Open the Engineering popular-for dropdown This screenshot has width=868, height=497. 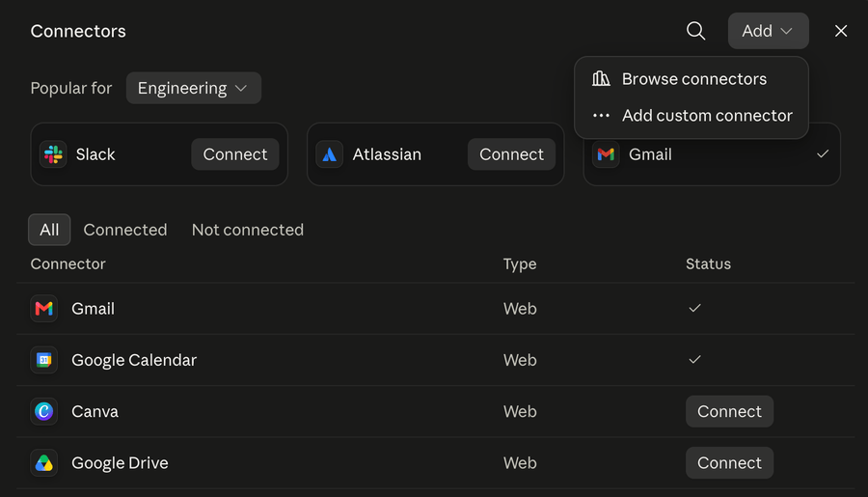(x=193, y=88)
